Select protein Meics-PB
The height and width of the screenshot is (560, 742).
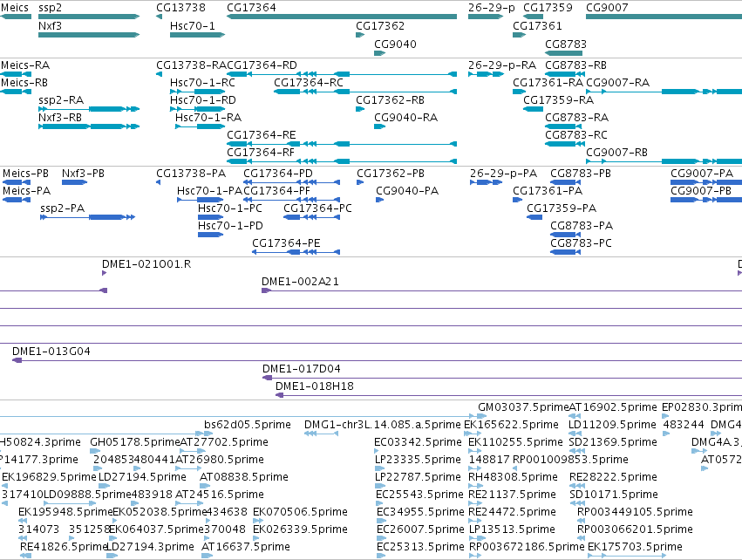(x=26, y=174)
